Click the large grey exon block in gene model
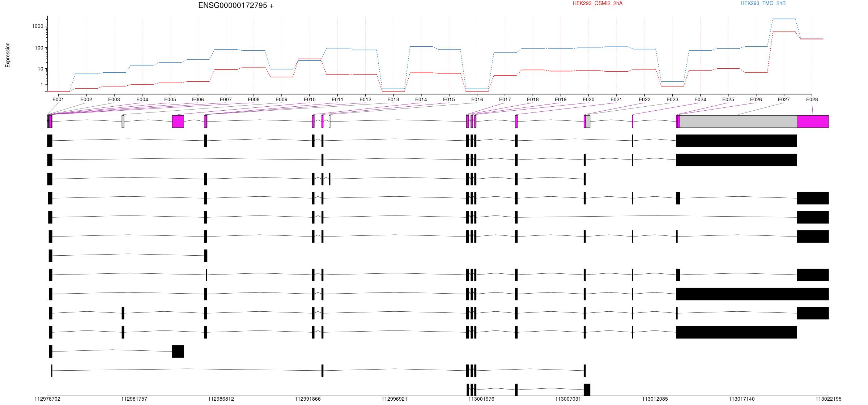Image resolution: width=868 pixels, height=405 pixels. (x=739, y=121)
